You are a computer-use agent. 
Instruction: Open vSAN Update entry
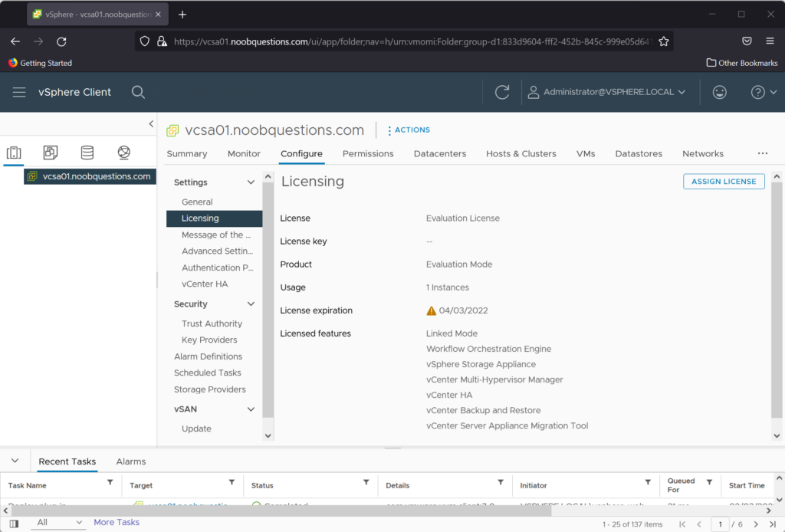(196, 429)
